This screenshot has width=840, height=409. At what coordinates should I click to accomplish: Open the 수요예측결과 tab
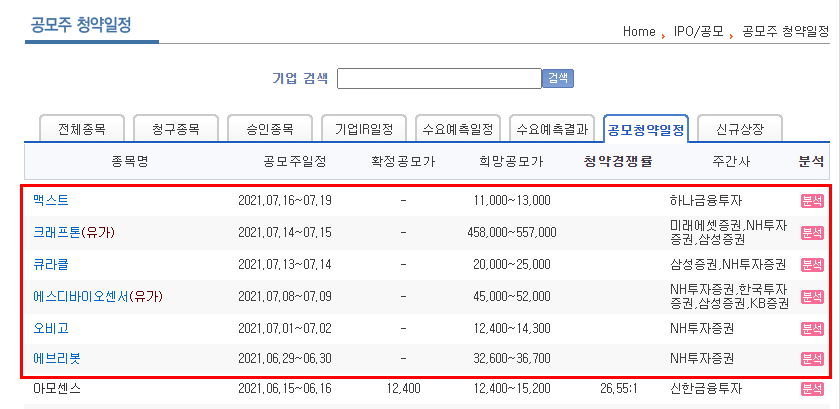(552, 129)
